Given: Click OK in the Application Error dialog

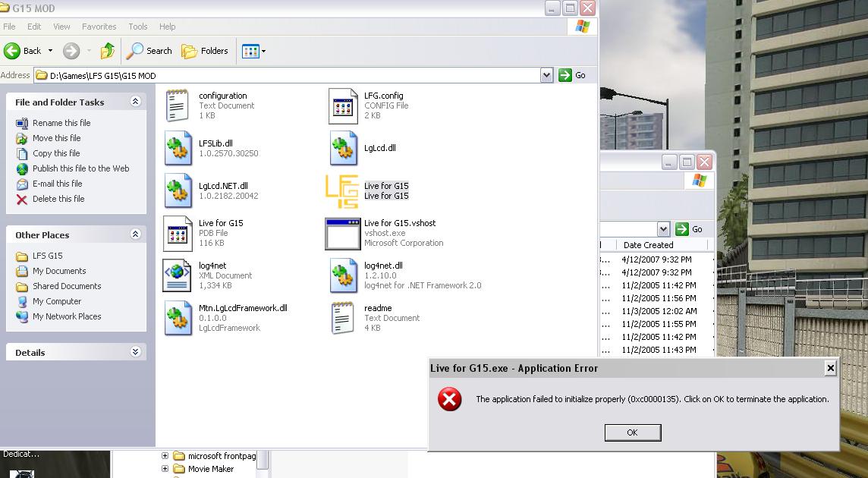Looking at the screenshot, I should tap(632, 432).
